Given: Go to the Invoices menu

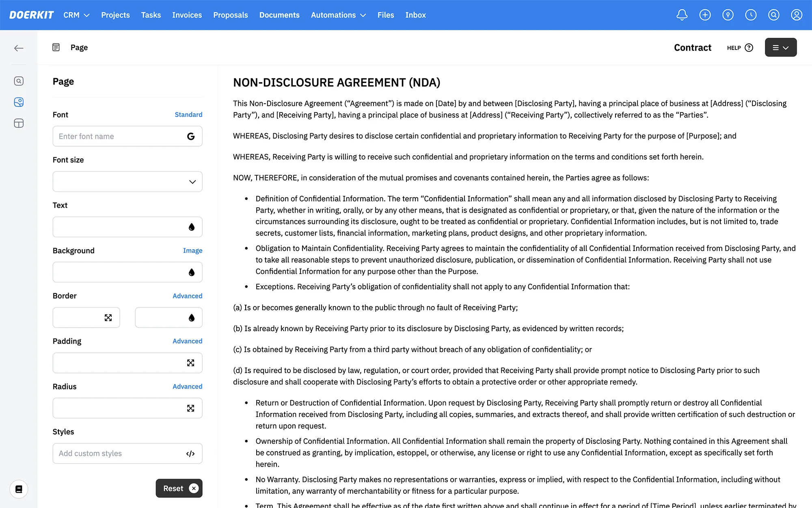Looking at the screenshot, I should (187, 15).
